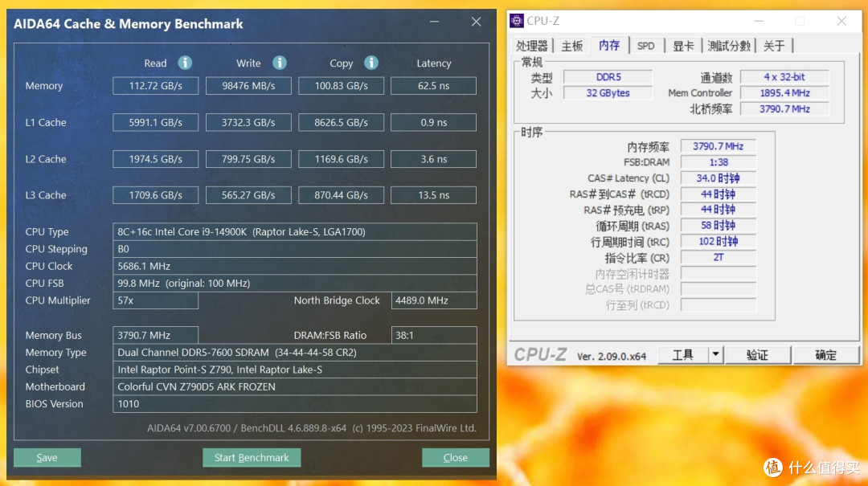
Task: Click command rate value 2T
Action: 718,257
